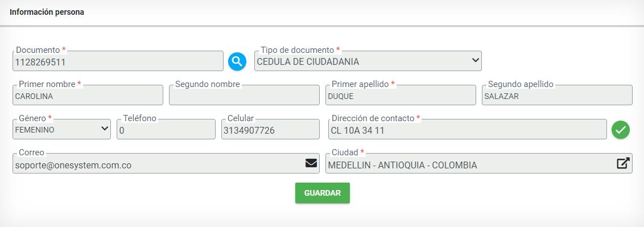Expand the Tipo de documento dropdown

(368, 61)
